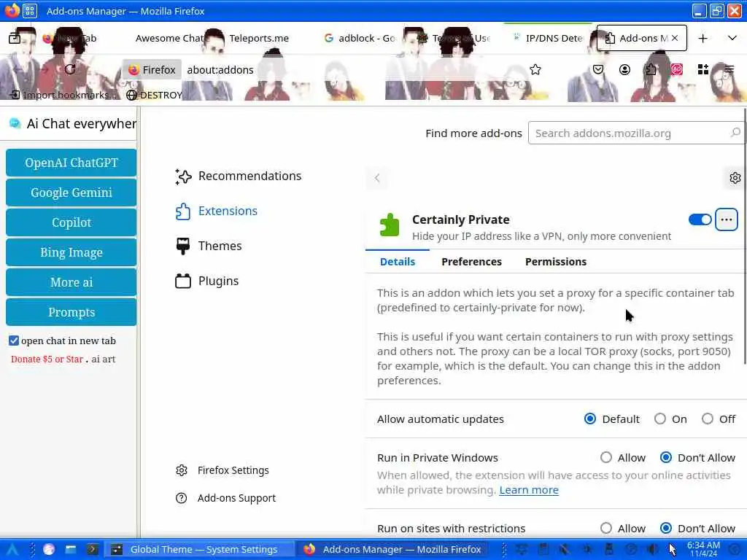Click the Prompts button
The height and width of the screenshot is (560, 747).
click(x=71, y=312)
